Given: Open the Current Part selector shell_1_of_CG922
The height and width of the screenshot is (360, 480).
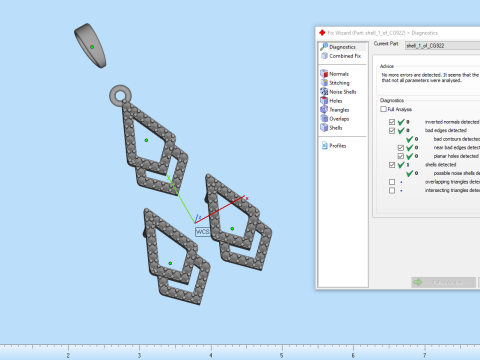Looking at the screenshot, I should pyautogui.click(x=443, y=46).
